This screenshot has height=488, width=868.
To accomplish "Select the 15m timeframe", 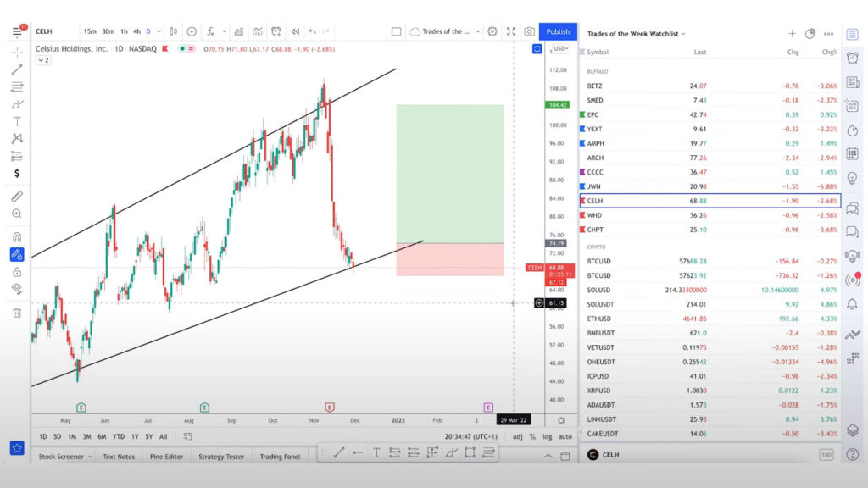I will 90,31.
